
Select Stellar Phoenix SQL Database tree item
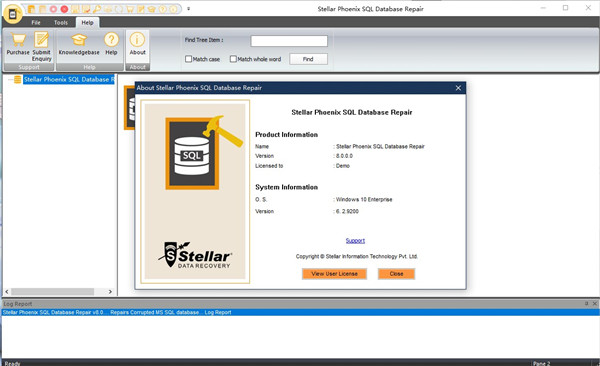(69, 79)
